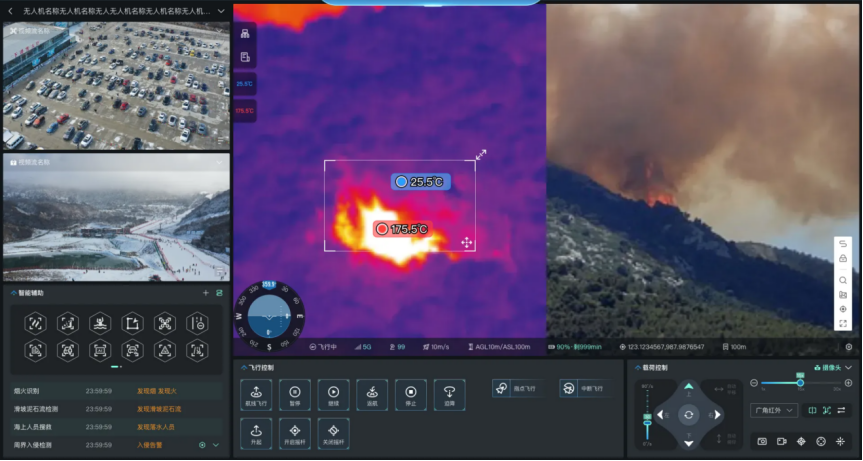
Task: Disable joystick with 关闭摇杆
Action: tap(333, 432)
